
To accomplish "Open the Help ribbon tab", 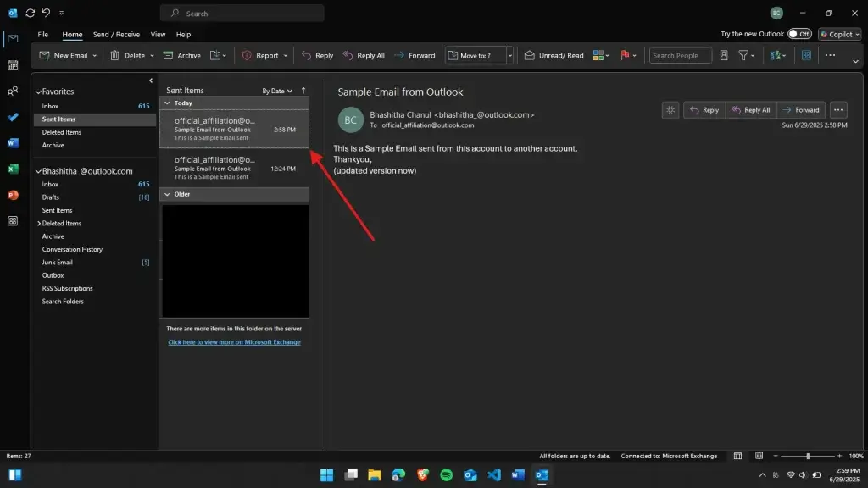I will 183,34.
